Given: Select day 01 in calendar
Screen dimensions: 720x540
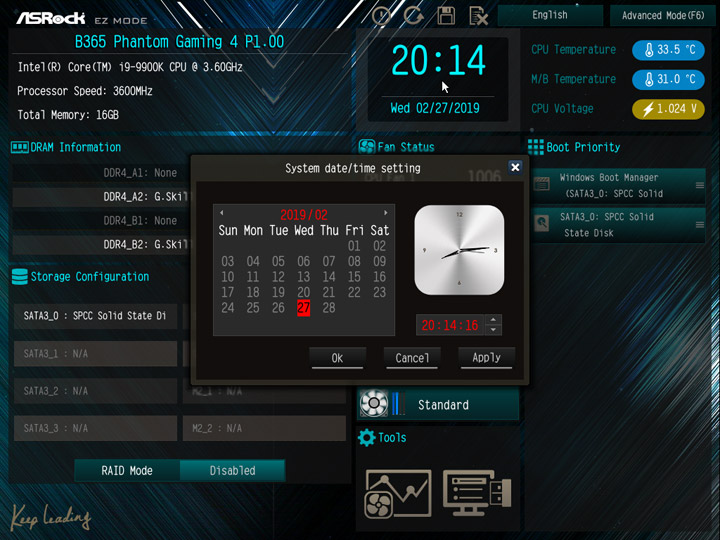Looking at the screenshot, I should click(x=354, y=246).
